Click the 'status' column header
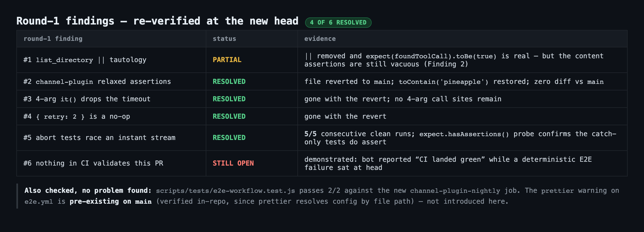The width and height of the screenshot is (644, 232). (x=224, y=39)
